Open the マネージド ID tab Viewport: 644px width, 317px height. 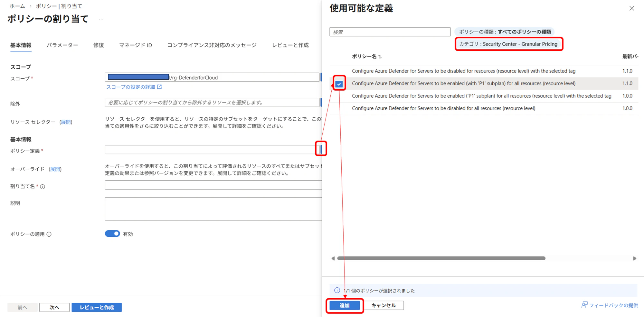tap(136, 45)
